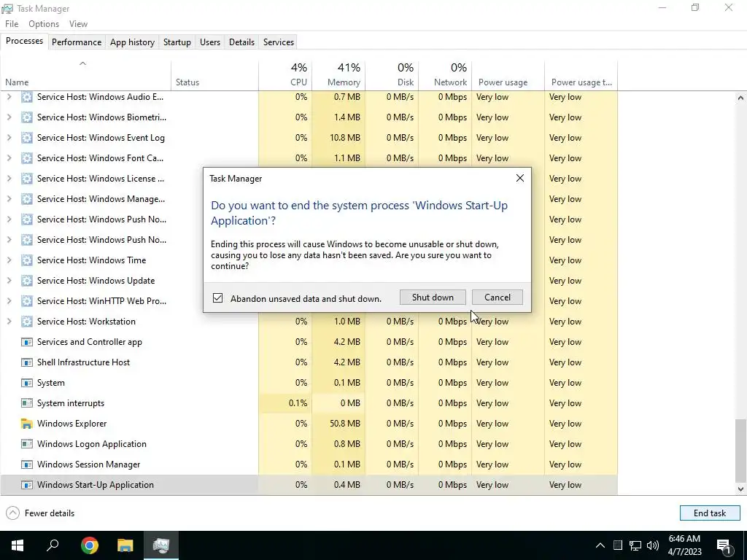Show hidden system tray icons
The image size is (747, 560).
(x=600, y=545)
